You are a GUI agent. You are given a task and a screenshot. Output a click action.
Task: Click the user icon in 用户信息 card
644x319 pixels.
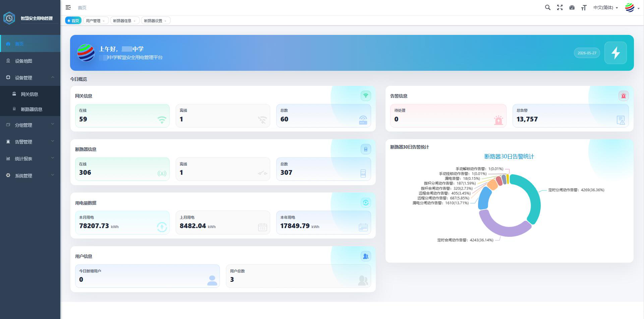(x=366, y=256)
